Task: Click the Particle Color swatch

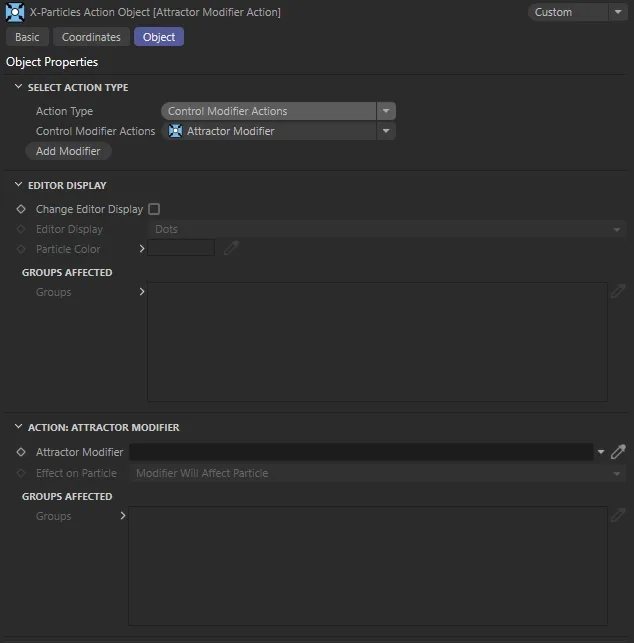Action: tap(181, 249)
